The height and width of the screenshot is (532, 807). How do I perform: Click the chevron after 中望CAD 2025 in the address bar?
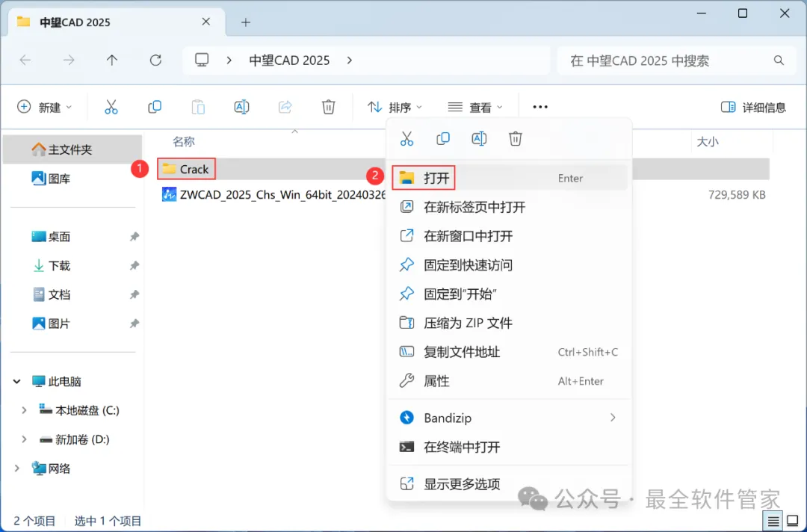[350, 61]
